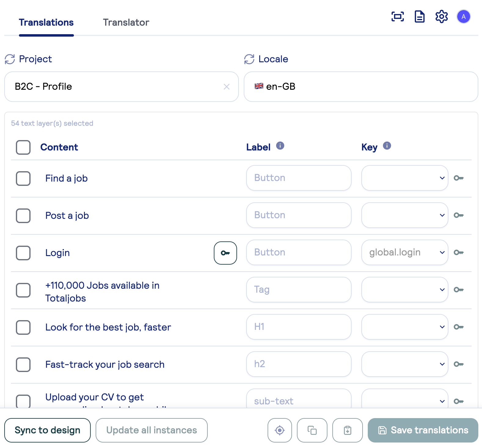Viewport: 482px width, 448px height.
Task: Refresh the Locale list icon
Action: pos(249,59)
